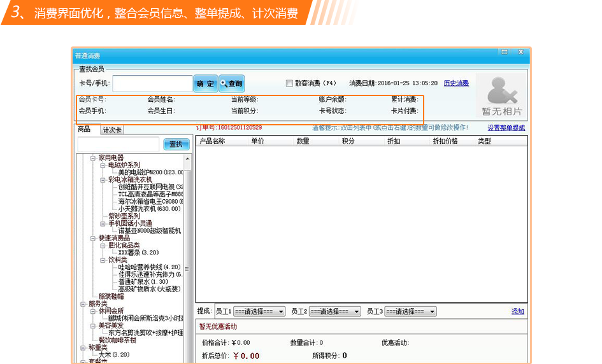
Task: Open the 设置整单提成 link
Action: pos(506,128)
